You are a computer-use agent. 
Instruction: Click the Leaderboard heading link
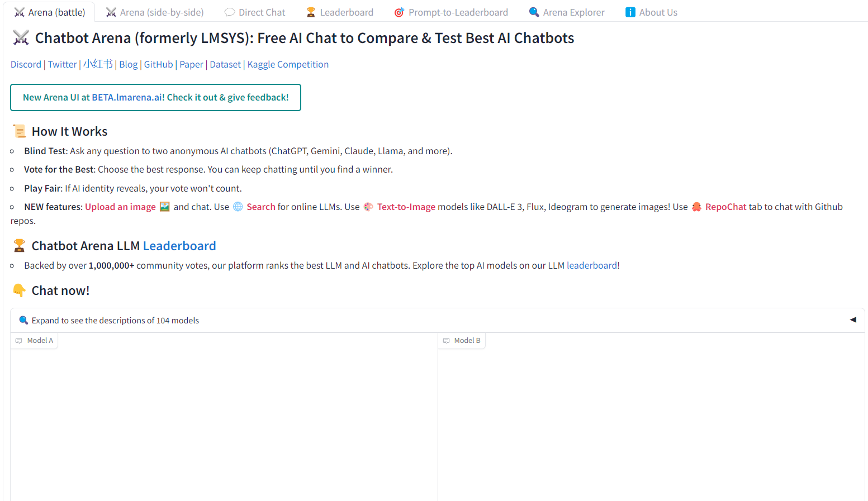coord(179,246)
